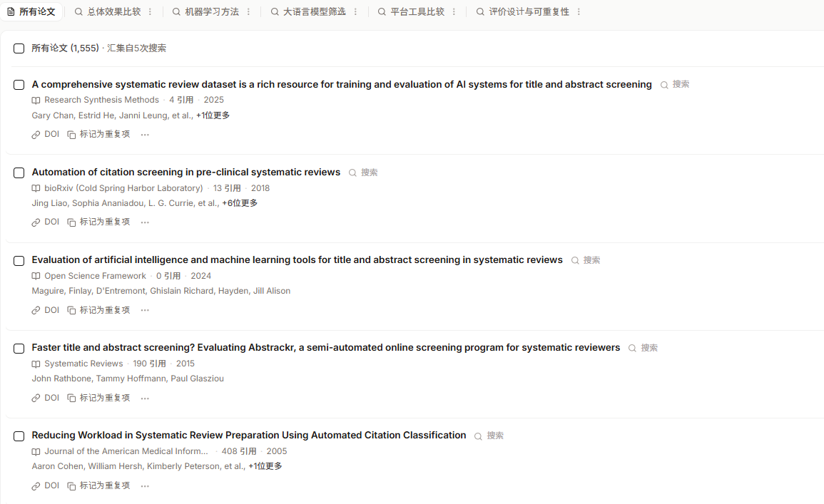Expand '+1位更多' authors for Gary Chan paper
This screenshot has height=504, width=824.
[213, 115]
